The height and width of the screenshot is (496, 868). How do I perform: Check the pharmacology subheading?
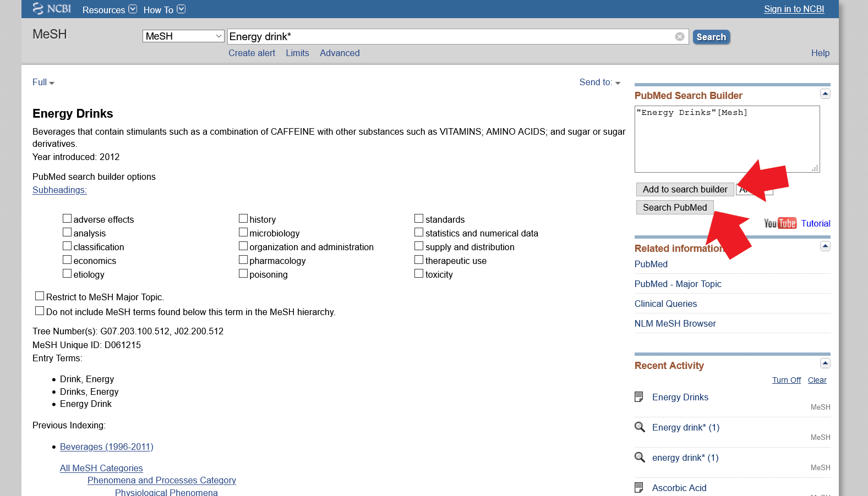click(243, 260)
